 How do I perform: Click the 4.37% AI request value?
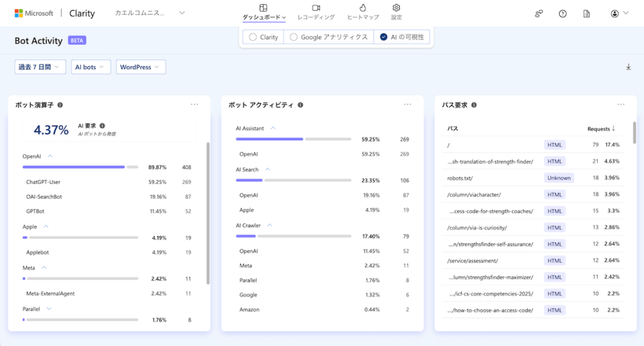(51, 130)
